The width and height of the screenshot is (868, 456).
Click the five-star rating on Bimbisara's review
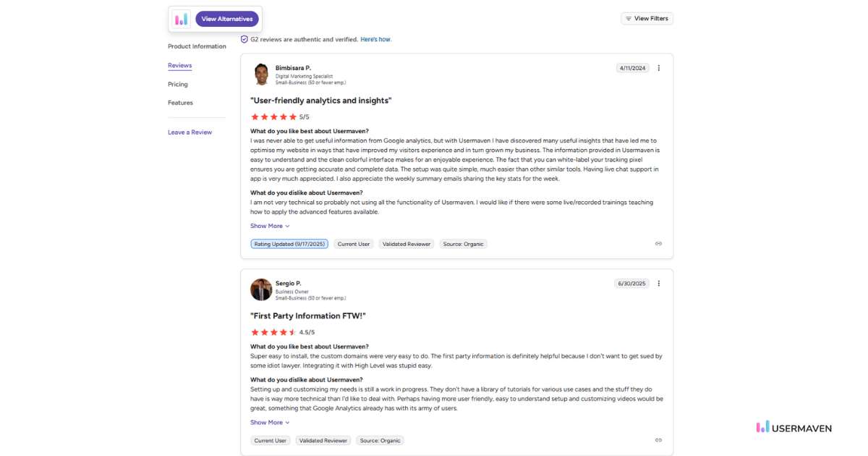click(x=273, y=117)
